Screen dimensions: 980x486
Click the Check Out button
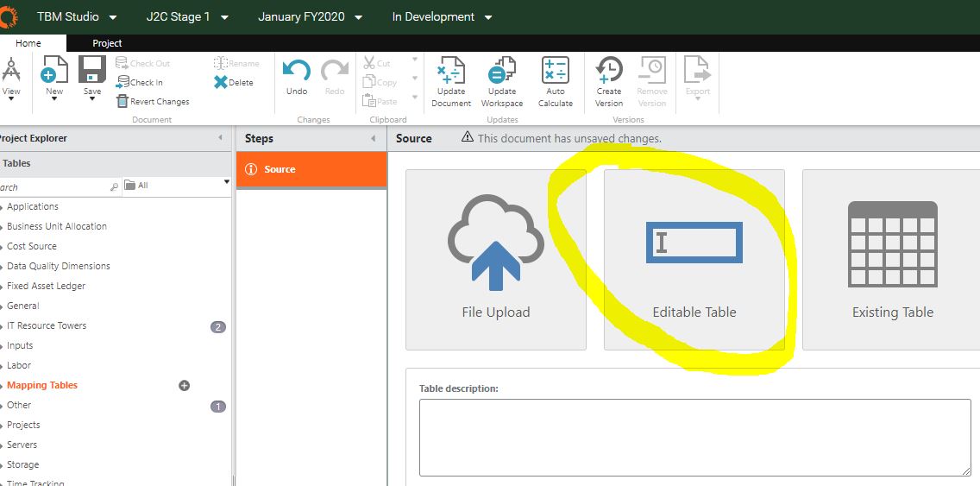click(x=143, y=63)
